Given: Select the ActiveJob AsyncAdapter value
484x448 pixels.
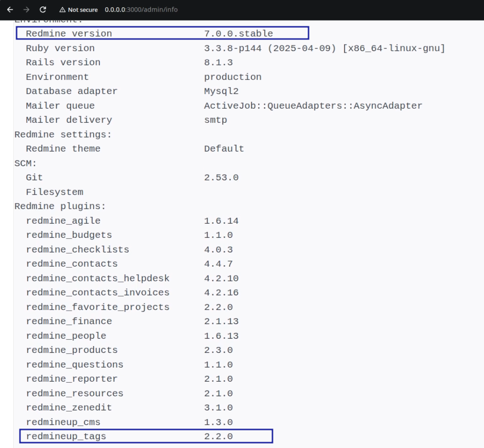Looking at the screenshot, I should (313, 106).
